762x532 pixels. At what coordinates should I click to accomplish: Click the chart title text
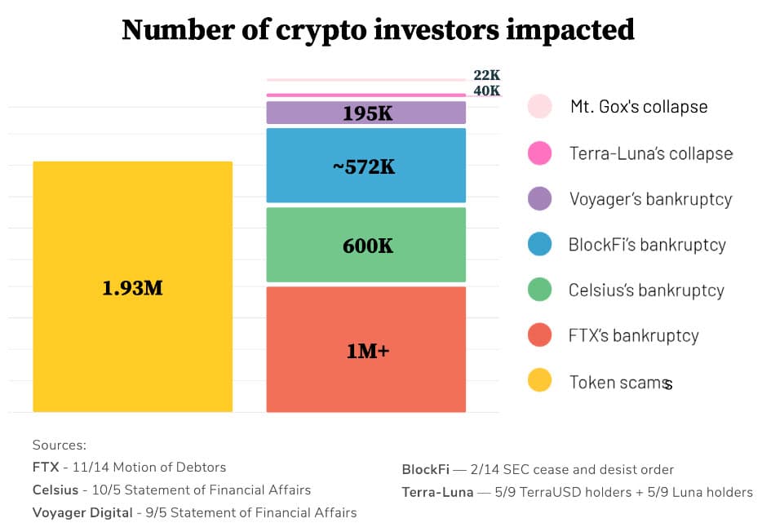(x=378, y=30)
